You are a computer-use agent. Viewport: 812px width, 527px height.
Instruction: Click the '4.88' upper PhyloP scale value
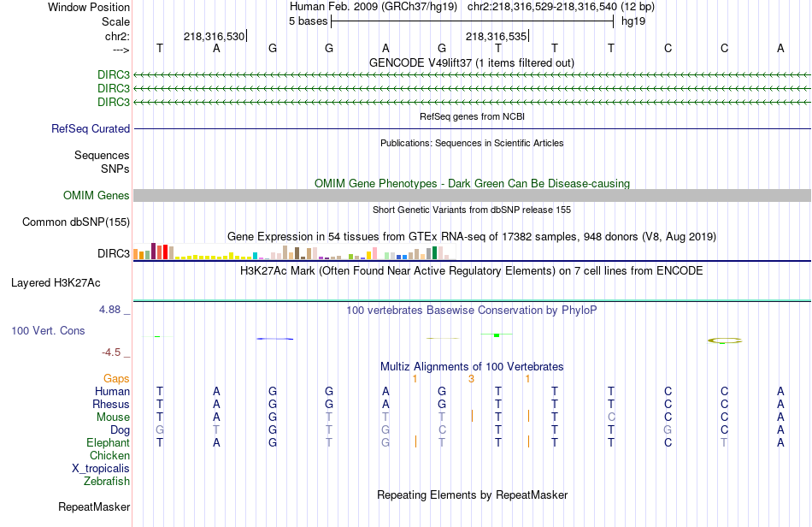pos(109,310)
